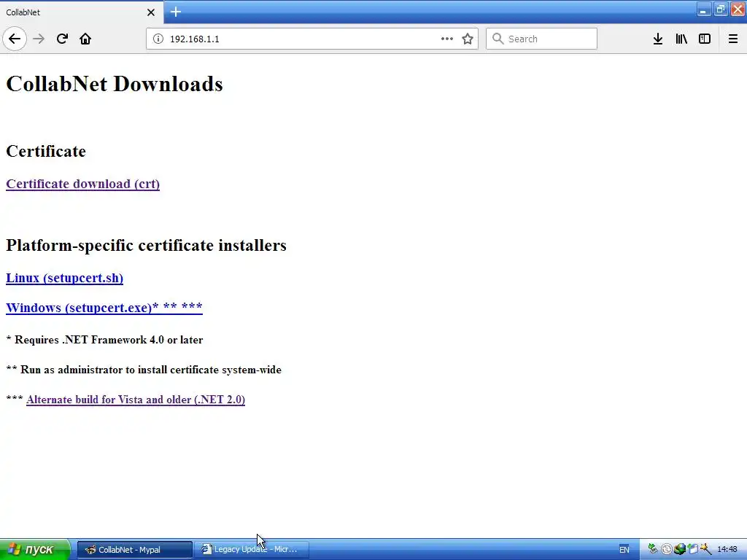Click the EN language indicator
Viewport: 747px width, 560px height.
[x=624, y=550]
